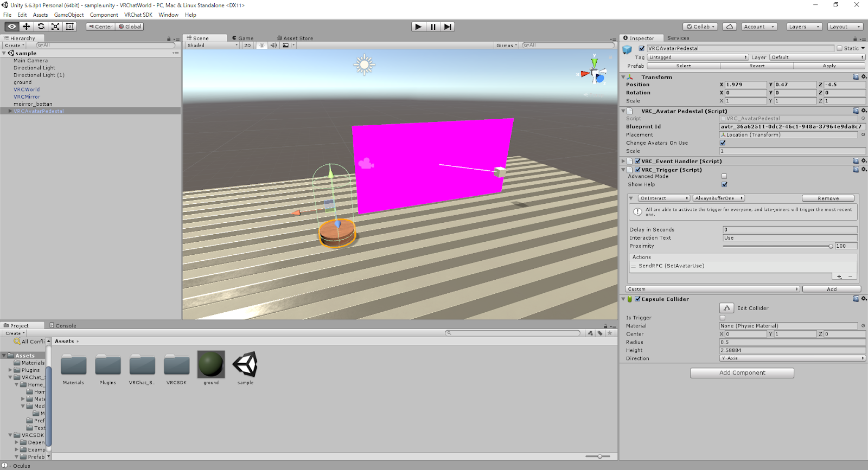Toggle Capsule Collider Is Trigger
Viewport: 868px width, 470px height.
point(723,318)
